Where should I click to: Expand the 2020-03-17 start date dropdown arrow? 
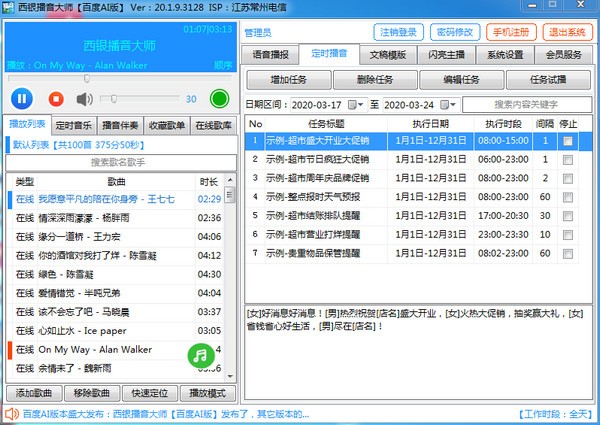click(x=361, y=105)
